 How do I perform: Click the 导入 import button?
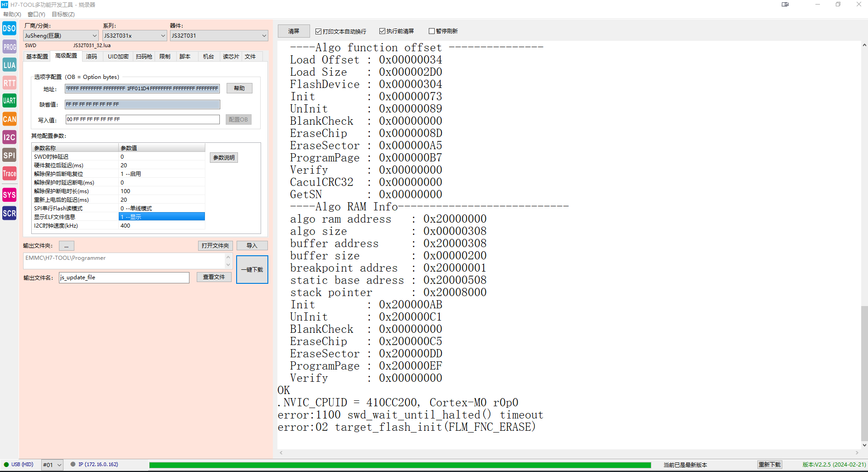tap(252, 246)
